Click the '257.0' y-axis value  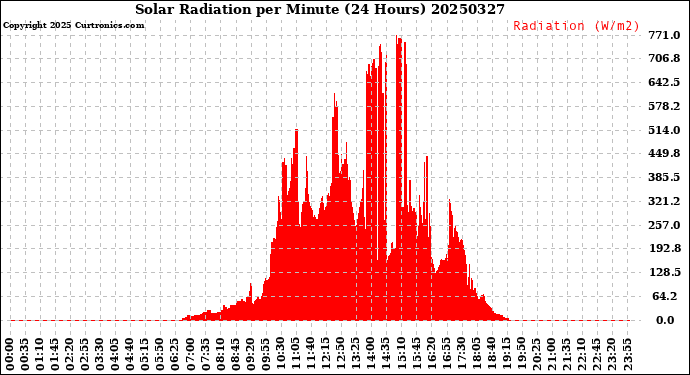coord(664,225)
